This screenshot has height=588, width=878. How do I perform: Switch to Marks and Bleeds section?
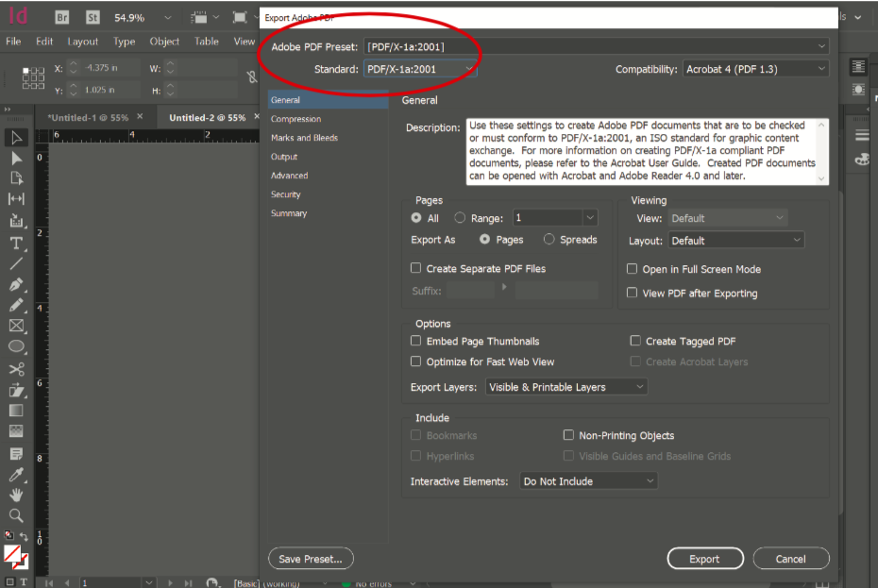[x=304, y=138]
